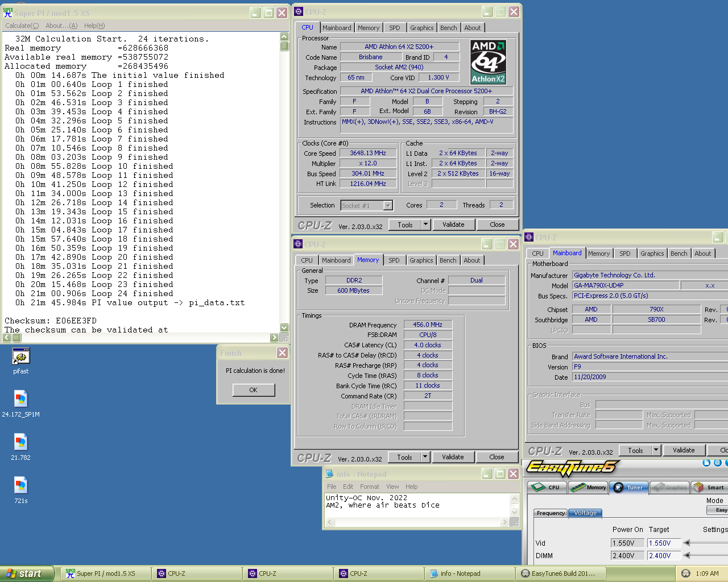Click the system tray icon beside the clock

(x=686, y=573)
